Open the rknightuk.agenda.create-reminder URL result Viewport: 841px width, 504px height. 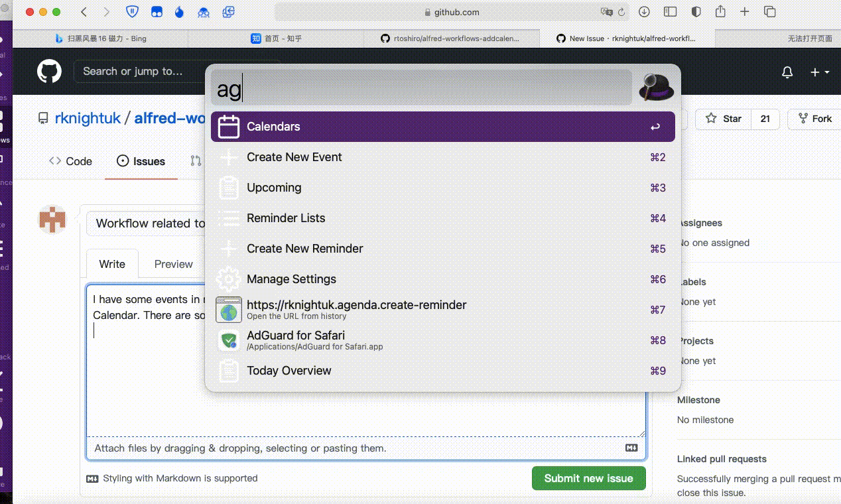[x=443, y=310]
